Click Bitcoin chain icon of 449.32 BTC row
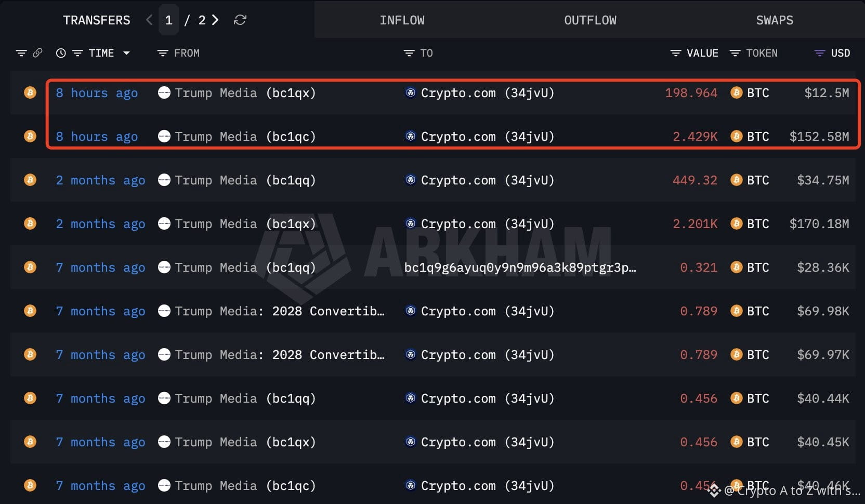The height and width of the screenshot is (504, 865). click(x=30, y=180)
